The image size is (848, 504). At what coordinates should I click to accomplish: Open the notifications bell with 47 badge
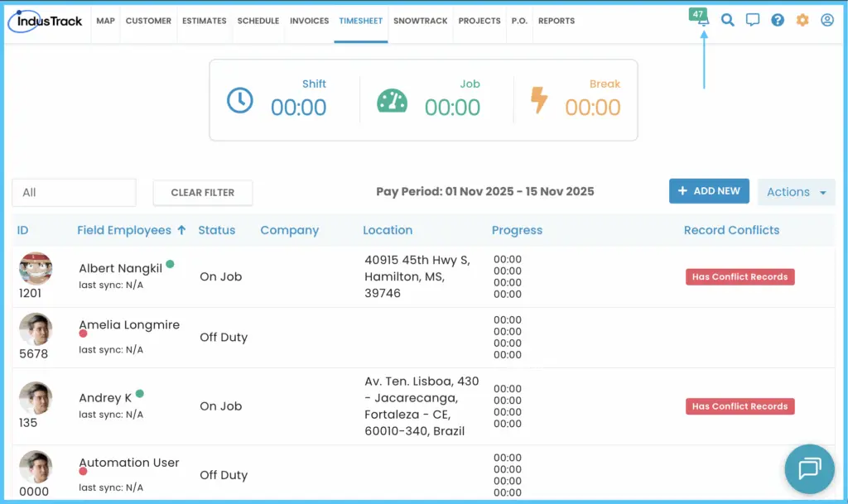point(700,17)
